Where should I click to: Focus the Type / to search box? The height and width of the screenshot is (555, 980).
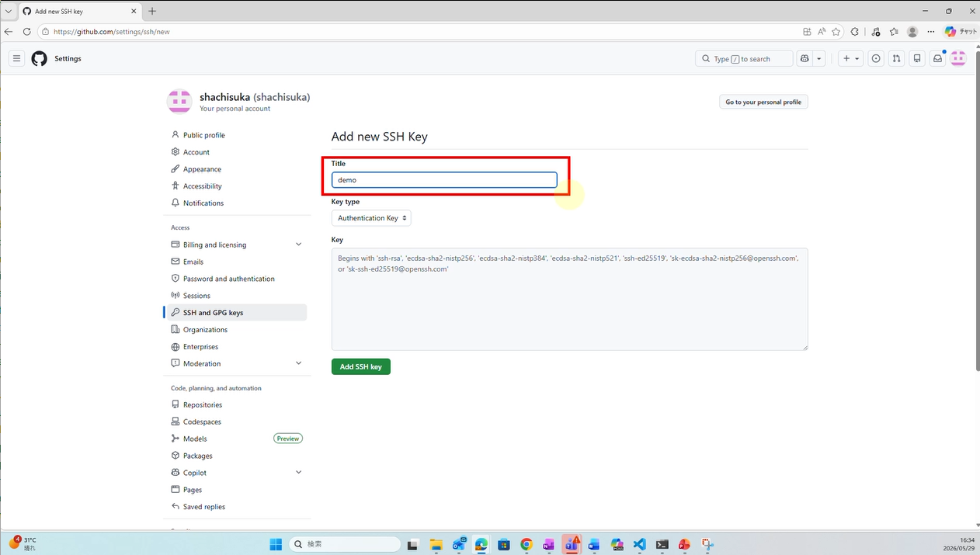[744, 58]
